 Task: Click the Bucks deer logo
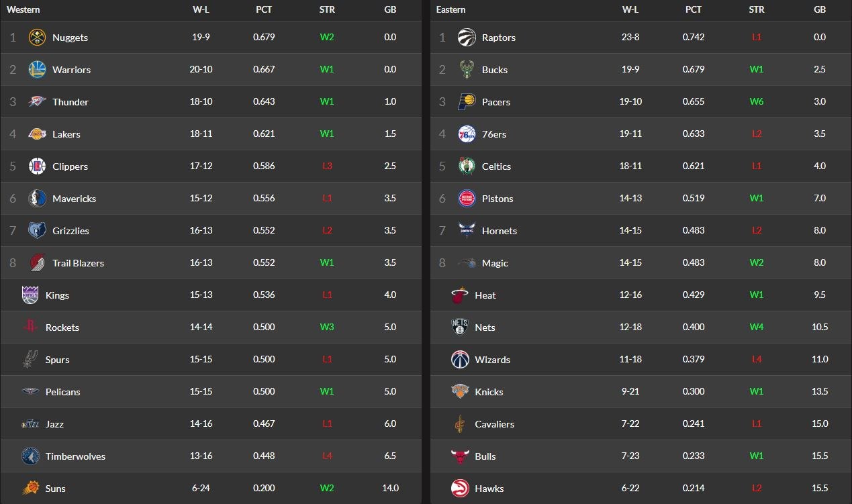(467, 70)
